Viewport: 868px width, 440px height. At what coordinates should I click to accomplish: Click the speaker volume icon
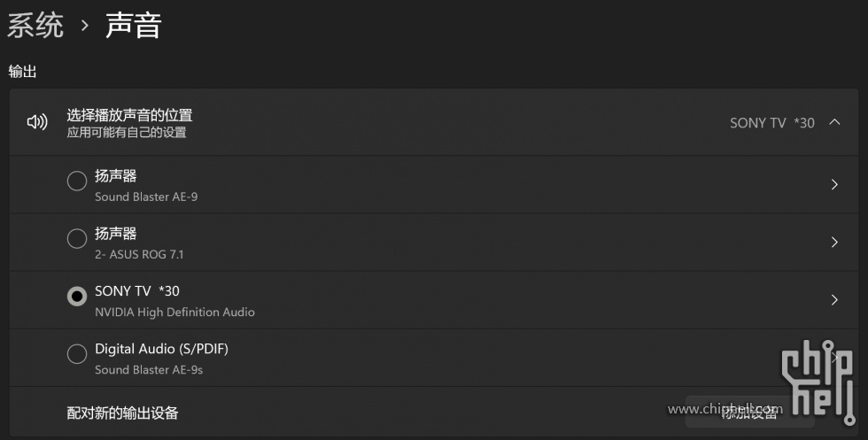[x=37, y=122]
